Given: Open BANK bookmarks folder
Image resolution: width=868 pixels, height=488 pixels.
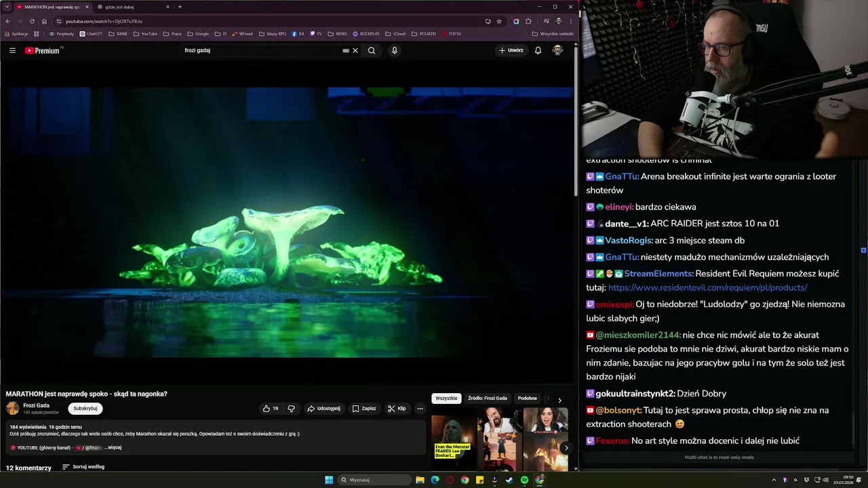Looking at the screenshot, I should pos(118,33).
